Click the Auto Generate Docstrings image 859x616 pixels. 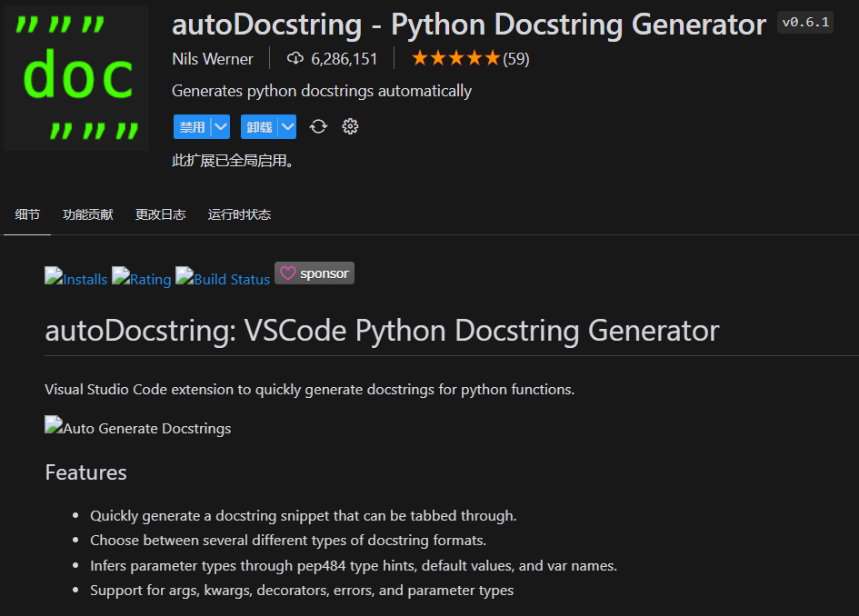[137, 426]
